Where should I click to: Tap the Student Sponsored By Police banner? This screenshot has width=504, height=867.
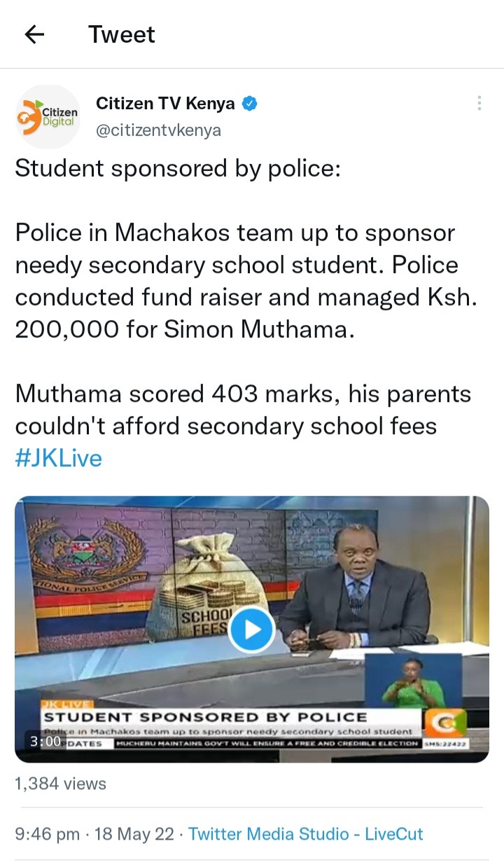pyautogui.click(x=206, y=716)
